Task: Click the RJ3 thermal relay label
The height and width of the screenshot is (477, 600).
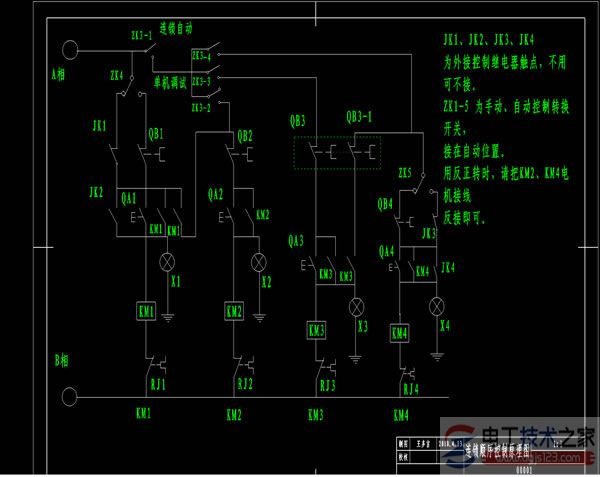Action: pos(328,385)
